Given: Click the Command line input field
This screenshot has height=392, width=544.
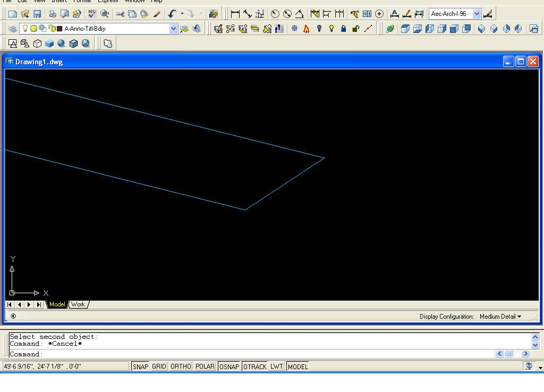Looking at the screenshot, I should pyautogui.click(x=266, y=354).
